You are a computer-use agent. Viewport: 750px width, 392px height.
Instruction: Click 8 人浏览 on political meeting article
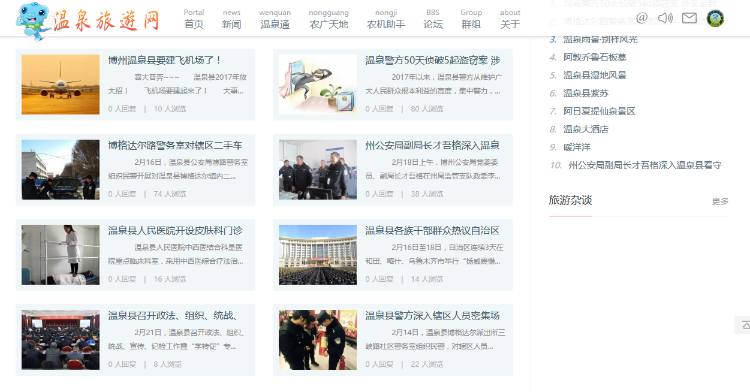(167, 364)
